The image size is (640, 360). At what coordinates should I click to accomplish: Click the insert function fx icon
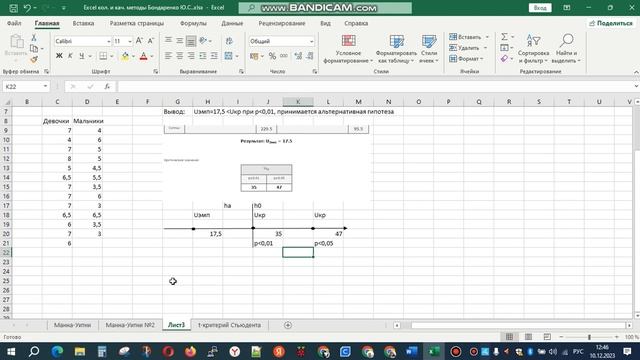pos(107,87)
